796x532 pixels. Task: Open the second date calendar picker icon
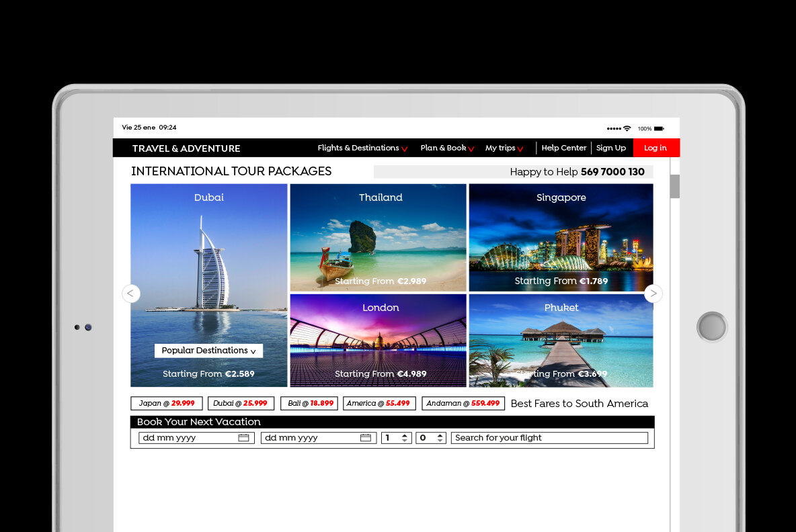[366, 438]
